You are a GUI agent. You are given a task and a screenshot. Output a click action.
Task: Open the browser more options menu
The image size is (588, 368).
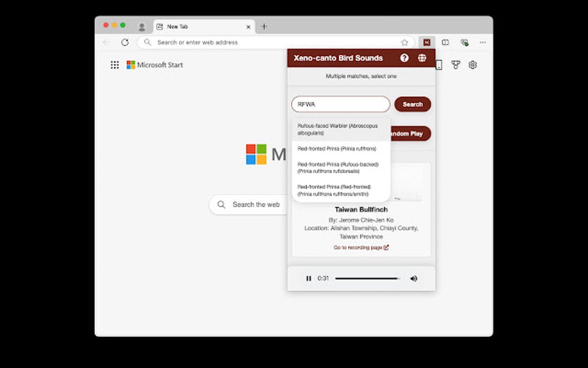(x=483, y=42)
